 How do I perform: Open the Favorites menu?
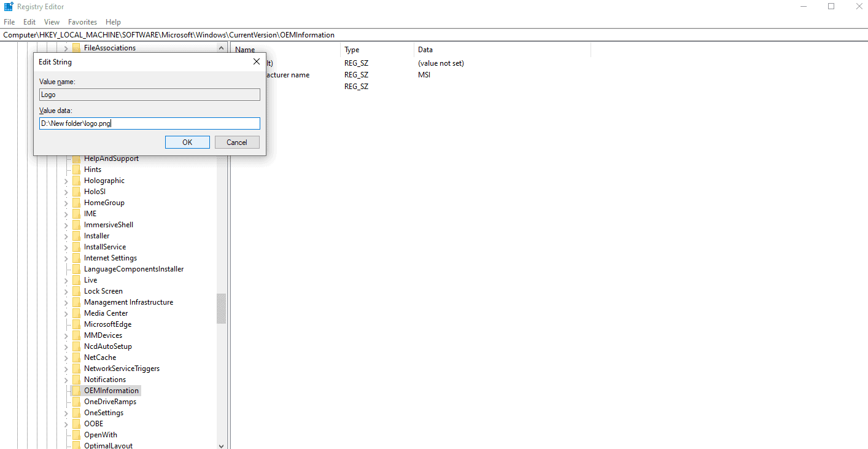click(x=82, y=21)
